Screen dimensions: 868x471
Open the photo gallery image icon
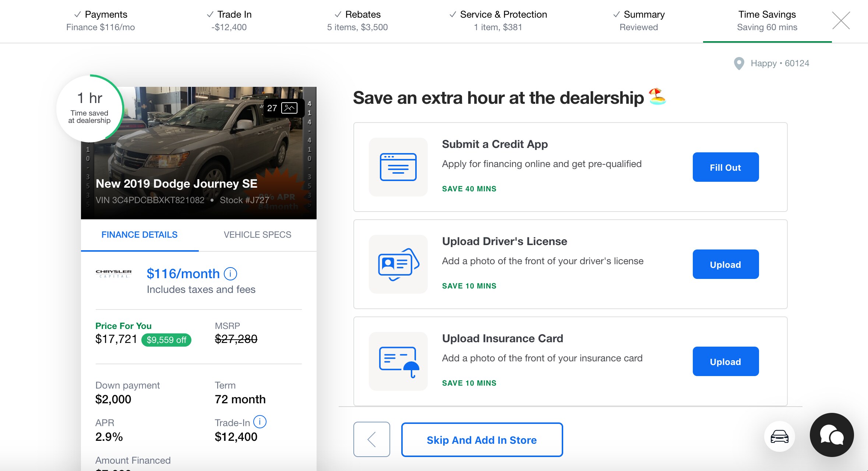289,108
